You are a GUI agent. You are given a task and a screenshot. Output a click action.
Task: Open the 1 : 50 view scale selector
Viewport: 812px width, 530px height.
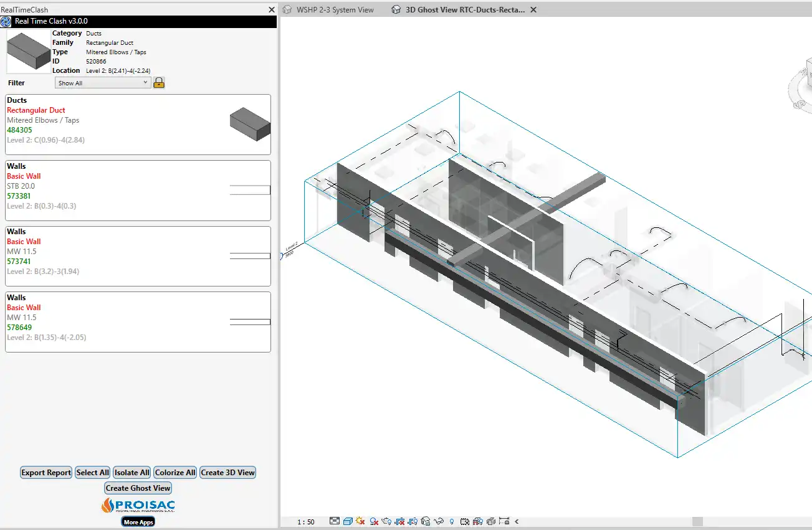305,522
